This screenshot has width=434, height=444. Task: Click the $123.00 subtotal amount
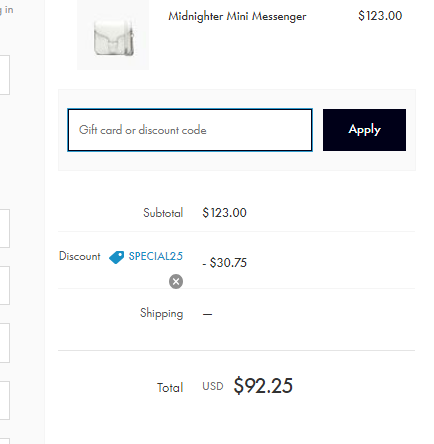224,213
